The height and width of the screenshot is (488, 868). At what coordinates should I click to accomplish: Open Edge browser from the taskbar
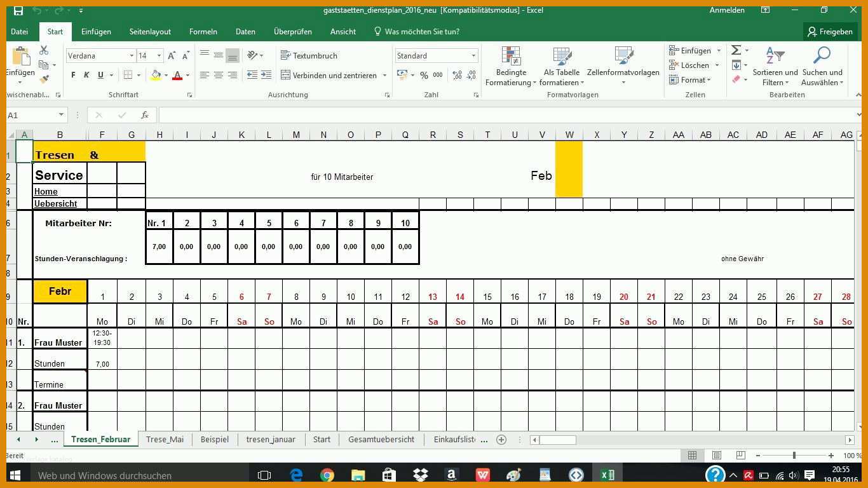296,475
